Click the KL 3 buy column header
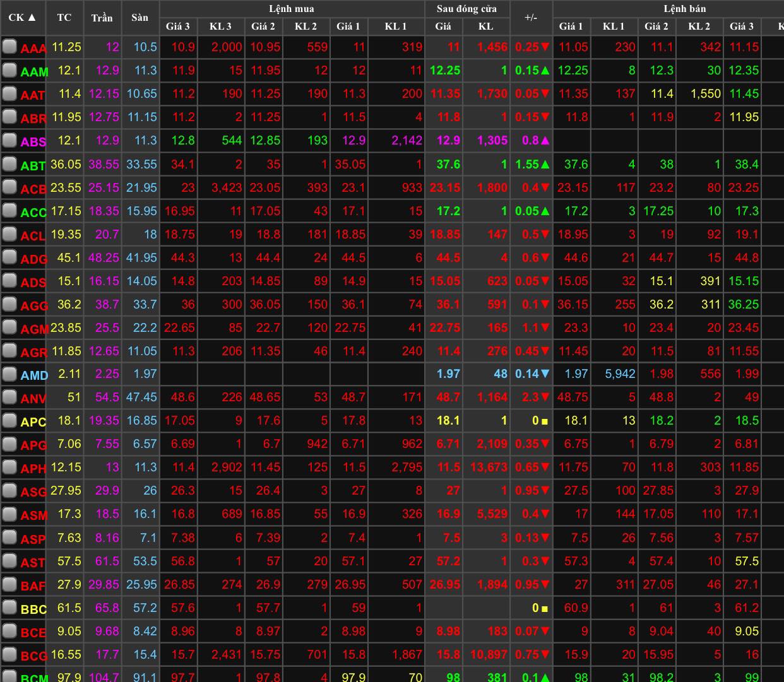The image size is (784, 682). pyautogui.click(x=220, y=26)
